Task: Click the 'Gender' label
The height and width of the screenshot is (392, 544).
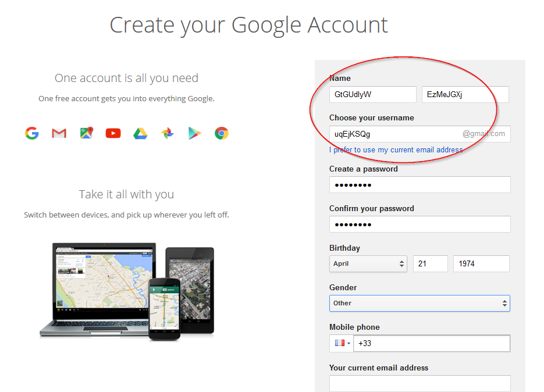Action: coord(343,287)
